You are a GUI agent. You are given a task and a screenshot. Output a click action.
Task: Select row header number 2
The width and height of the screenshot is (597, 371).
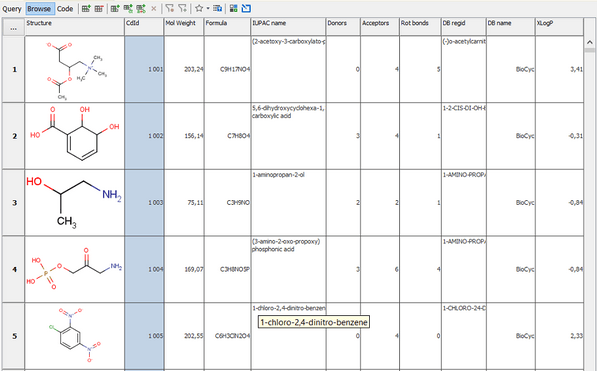[14, 136]
